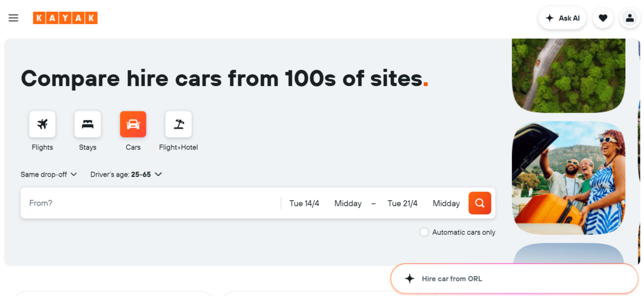Select the Flight+Hotel palm tree icon
The image size is (644, 296).
click(178, 125)
